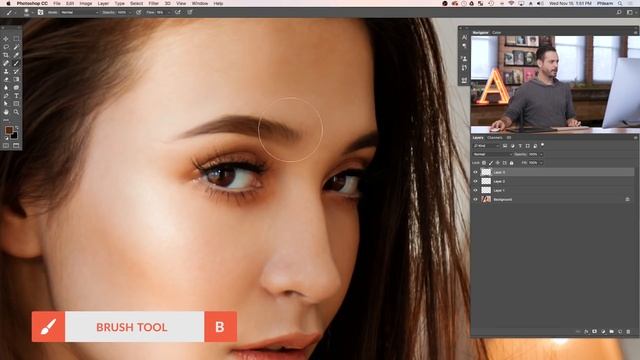Image resolution: width=640 pixels, height=360 pixels.
Task: Click the delete layer trash icon
Action: (x=628, y=331)
